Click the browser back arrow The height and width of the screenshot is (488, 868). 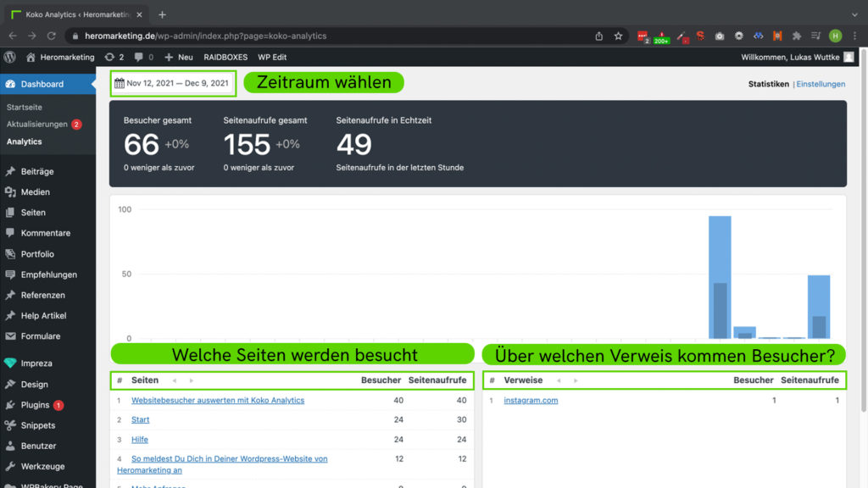tap(13, 36)
